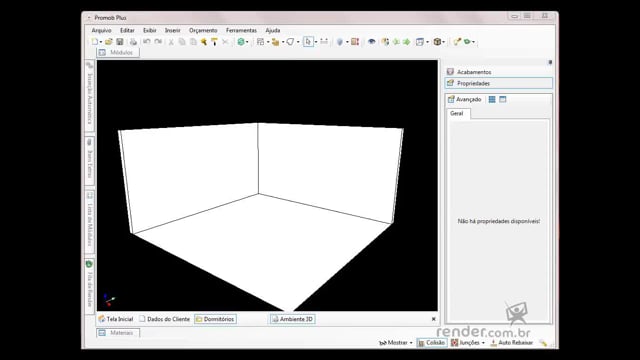Click the green forward arrow icon
Screen dimensions: 640x360
[x=407, y=42]
